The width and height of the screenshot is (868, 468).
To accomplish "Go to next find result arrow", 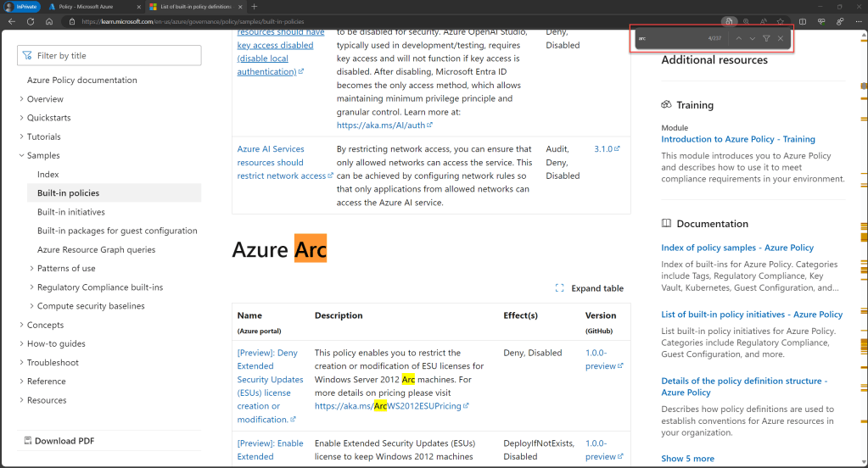I will pos(753,38).
